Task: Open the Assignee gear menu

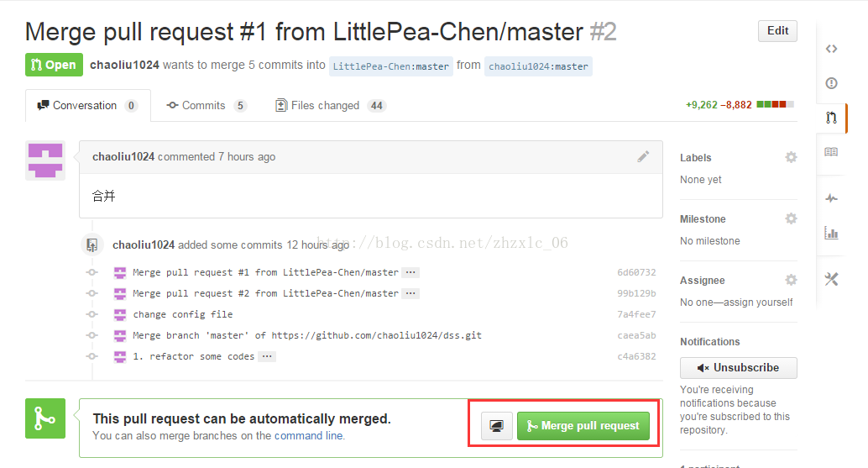Action: 791,281
